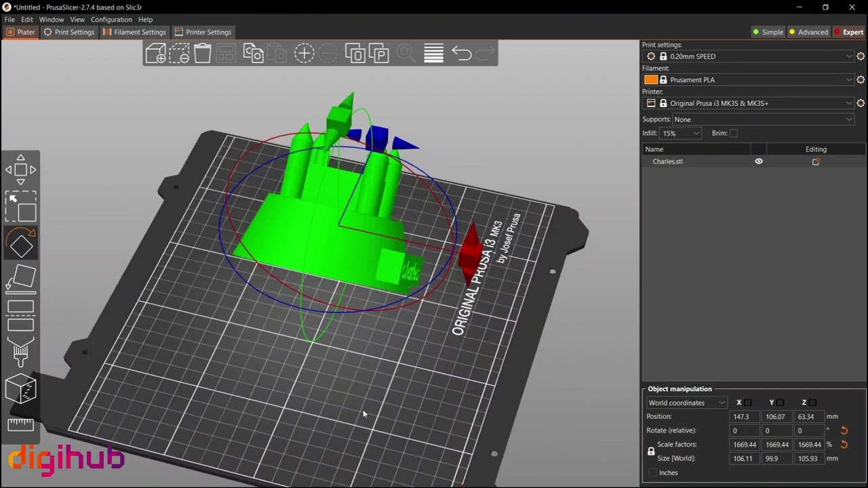Open the World coordinates dropdown
The width and height of the screenshot is (868, 488).
click(687, 403)
